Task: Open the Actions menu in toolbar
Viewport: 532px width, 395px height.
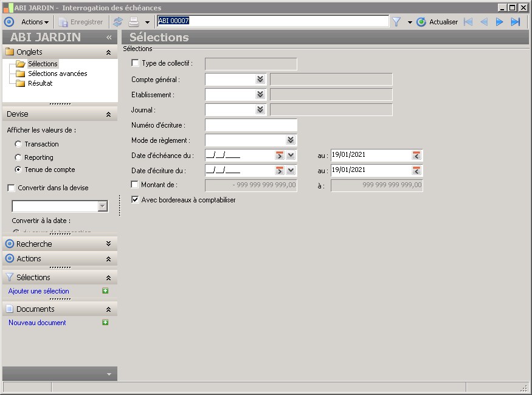Action: click(x=35, y=22)
